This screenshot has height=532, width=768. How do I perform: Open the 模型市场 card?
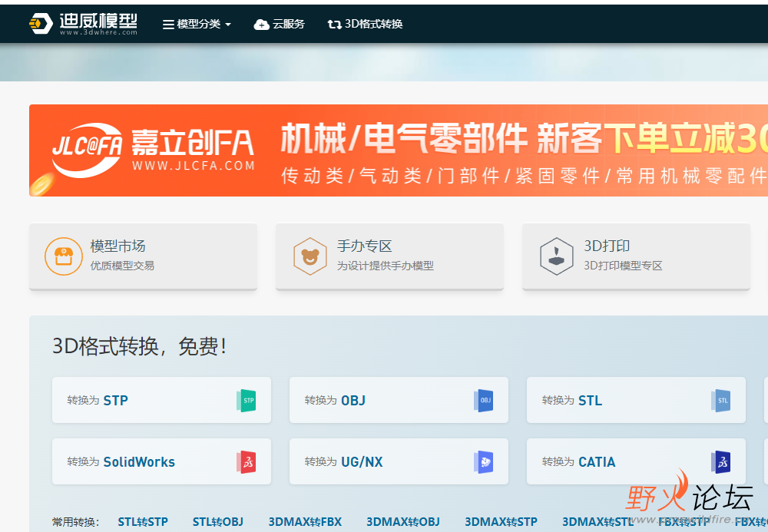point(143,256)
